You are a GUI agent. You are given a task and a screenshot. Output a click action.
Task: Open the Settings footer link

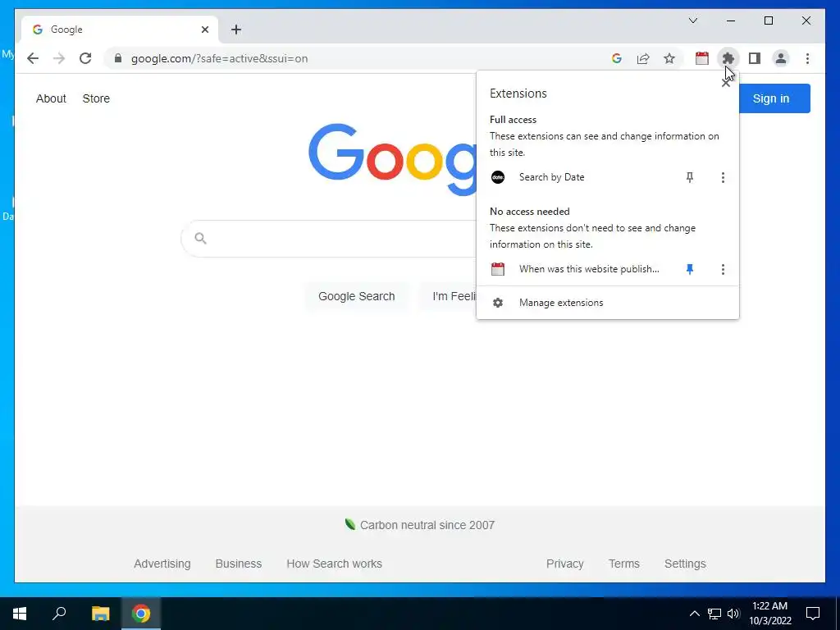click(x=685, y=564)
